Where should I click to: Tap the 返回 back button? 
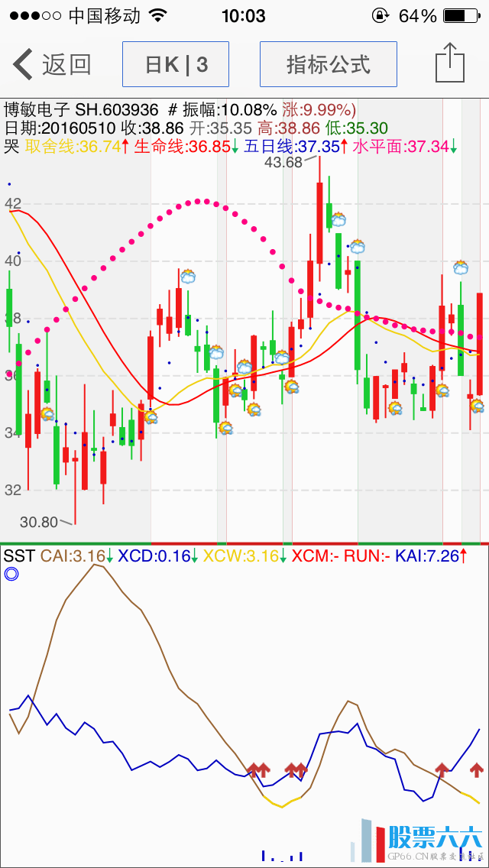pyautogui.click(x=52, y=65)
